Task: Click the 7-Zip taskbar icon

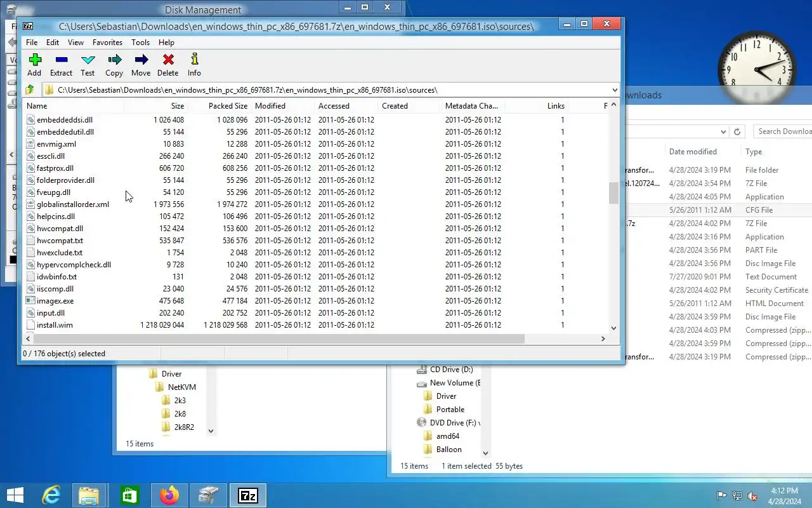Action: 247,495
